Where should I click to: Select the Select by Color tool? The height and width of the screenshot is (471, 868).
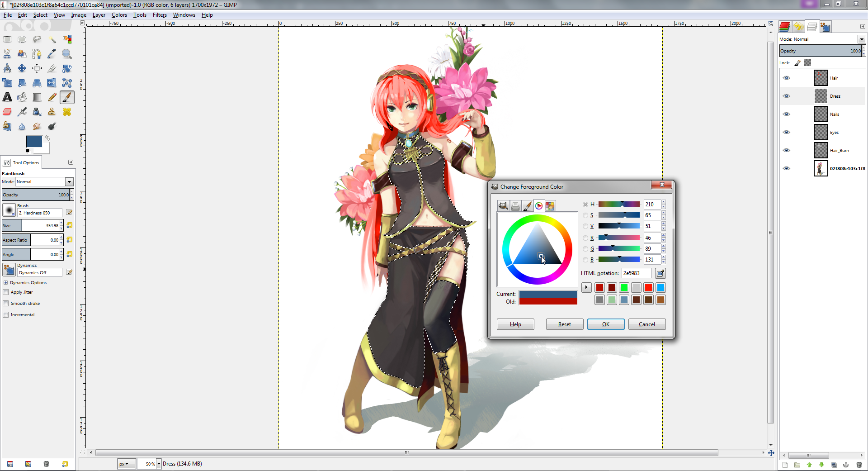pyautogui.click(x=67, y=39)
